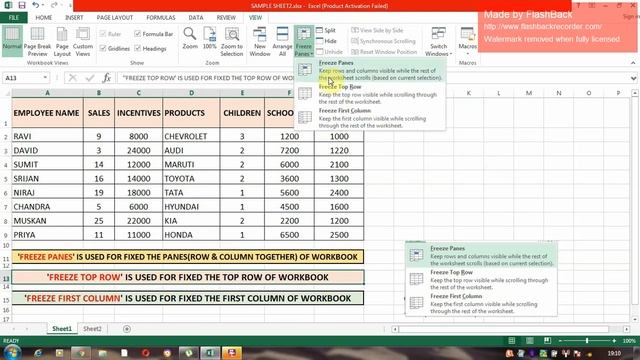
Task: Expand the Switch Windows dropdown
Action: tap(438, 42)
